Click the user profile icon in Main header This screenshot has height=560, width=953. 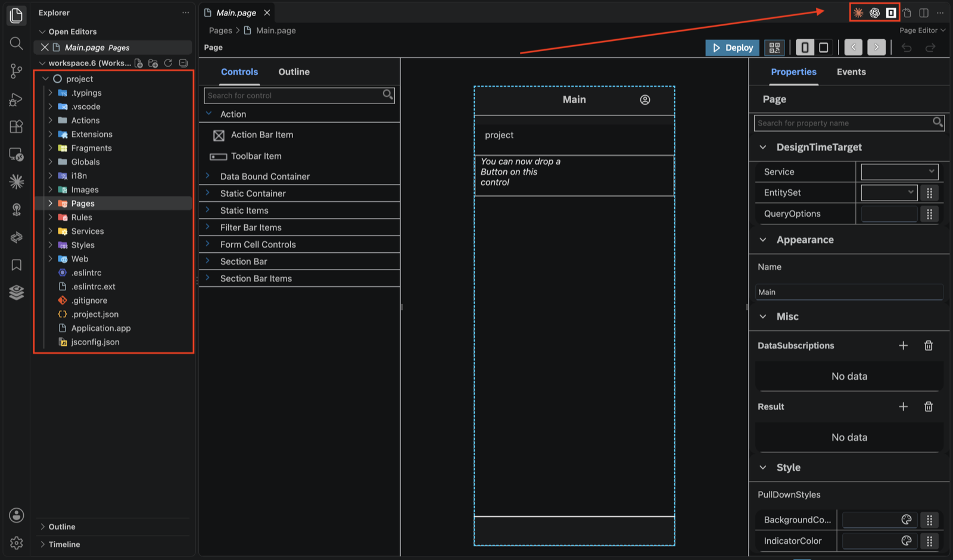click(645, 100)
